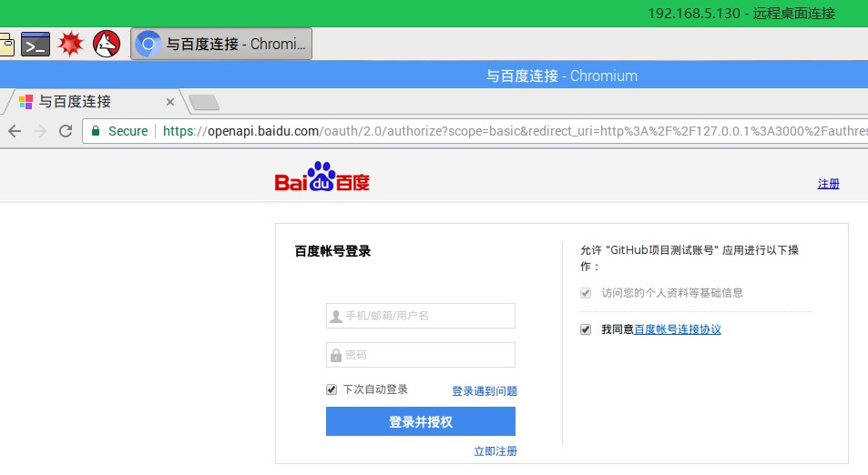Launch the terminal from the panel

(36, 45)
